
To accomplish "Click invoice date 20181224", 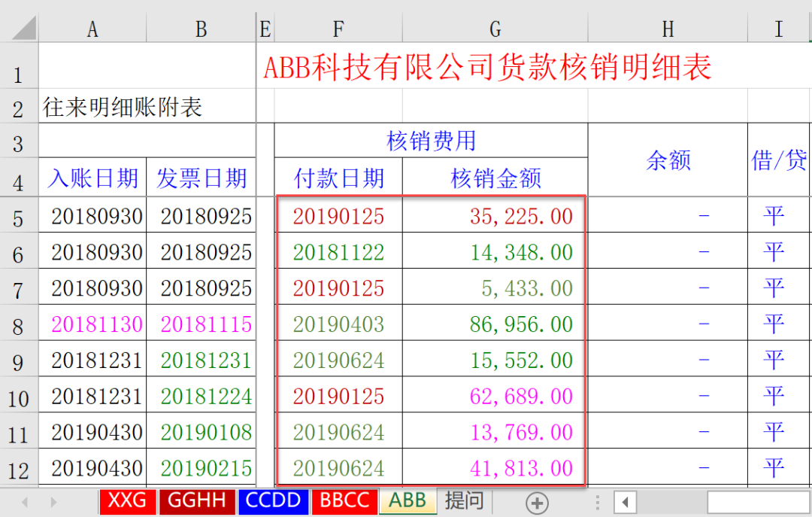I will point(201,394).
